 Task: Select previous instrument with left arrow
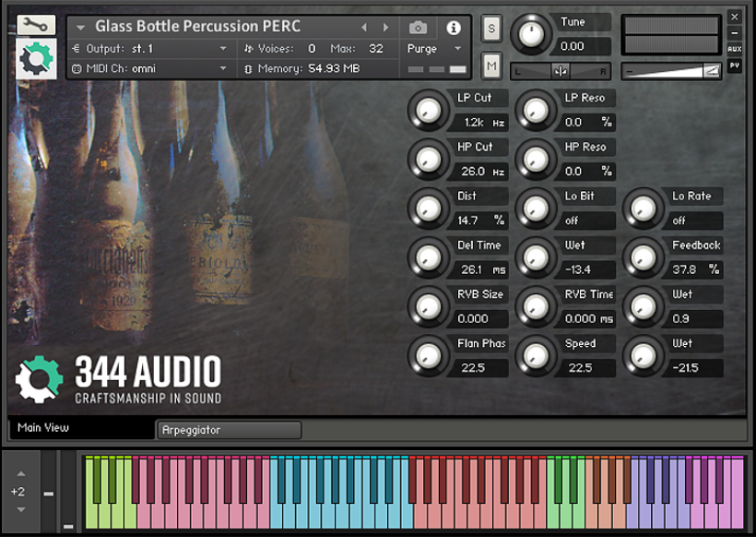click(x=364, y=28)
